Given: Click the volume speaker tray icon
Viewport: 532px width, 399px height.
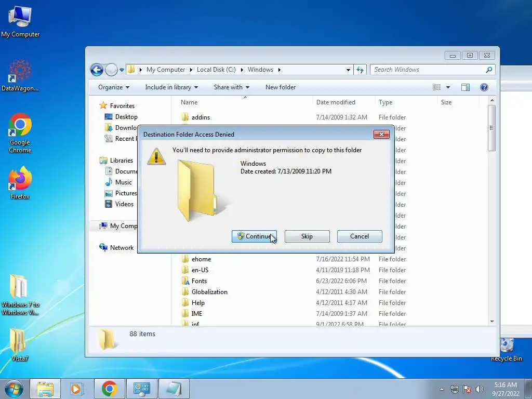Looking at the screenshot, I should (x=480, y=389).
